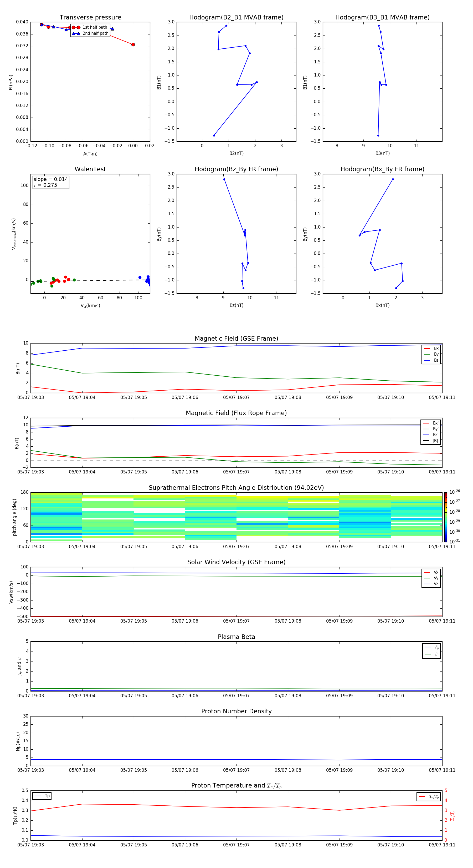
Task: Click the "A(T·m)" x-axis label
Action: [90, 154]
